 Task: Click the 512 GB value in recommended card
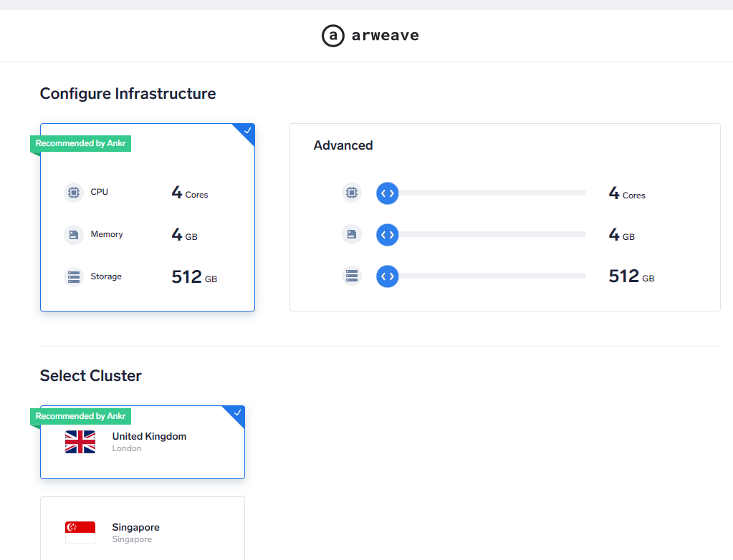pyautogui.click(x=194, y=277)
